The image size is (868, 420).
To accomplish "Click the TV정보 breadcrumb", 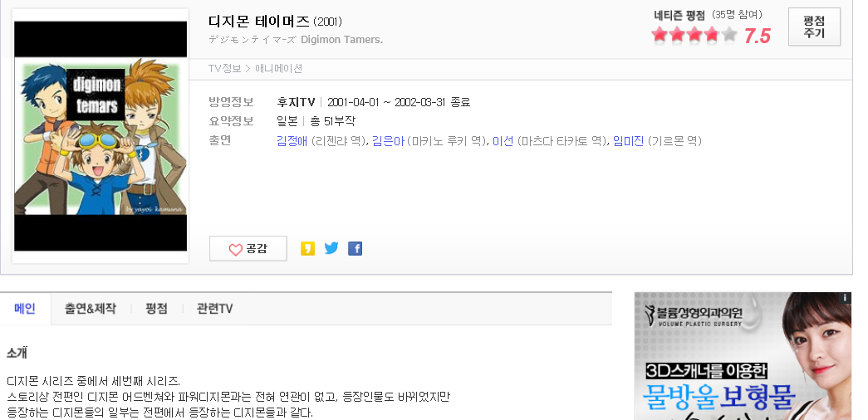I will tap(225, 69).
